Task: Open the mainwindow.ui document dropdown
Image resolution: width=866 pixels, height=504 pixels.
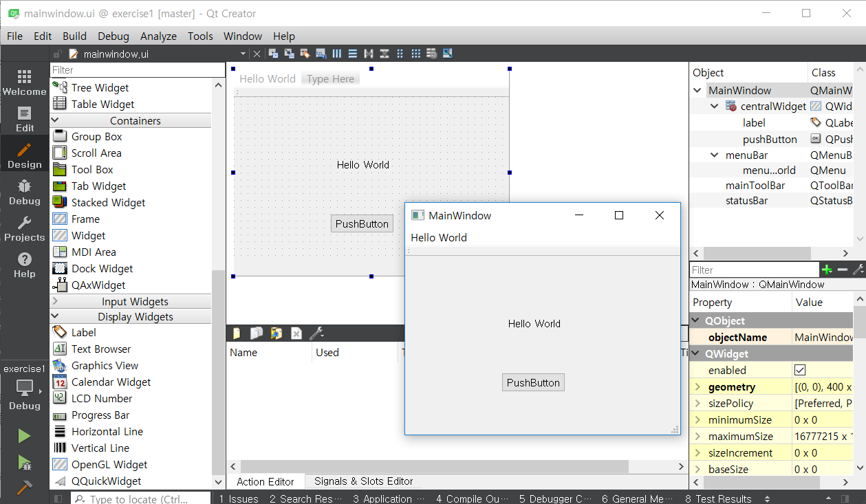Action: (x=243, y=54)
